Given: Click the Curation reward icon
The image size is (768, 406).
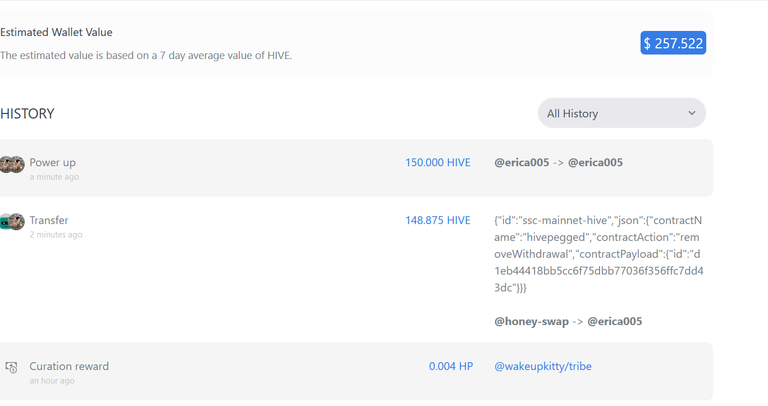Looking at the screenshot, I should [x=11, y=367].
